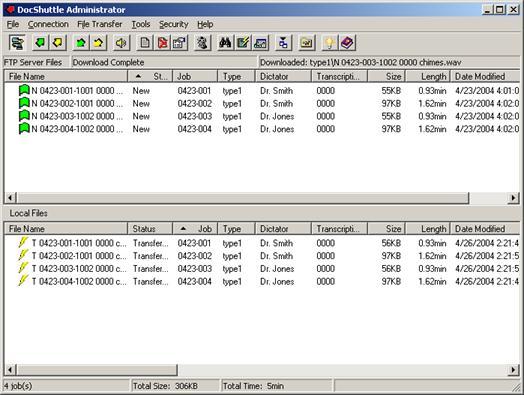Click the server connection toolbar icon
This screenshot has height=395, width=524.
click(x=17, y=43)
